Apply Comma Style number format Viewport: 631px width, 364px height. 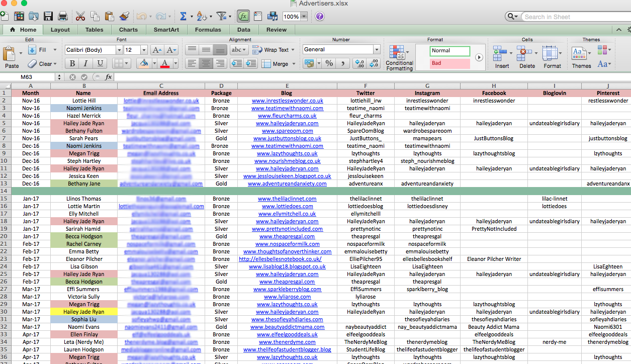[x=343, y=63]
